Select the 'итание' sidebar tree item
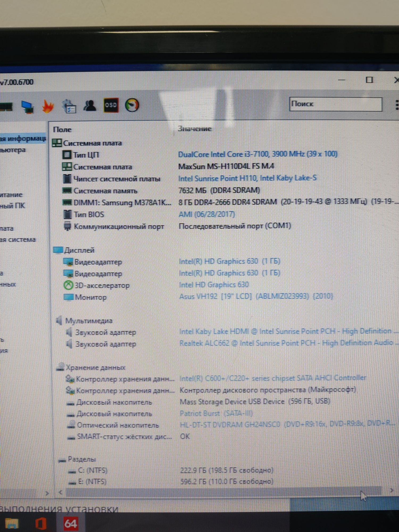399x532 pixels. coord(11,195)
